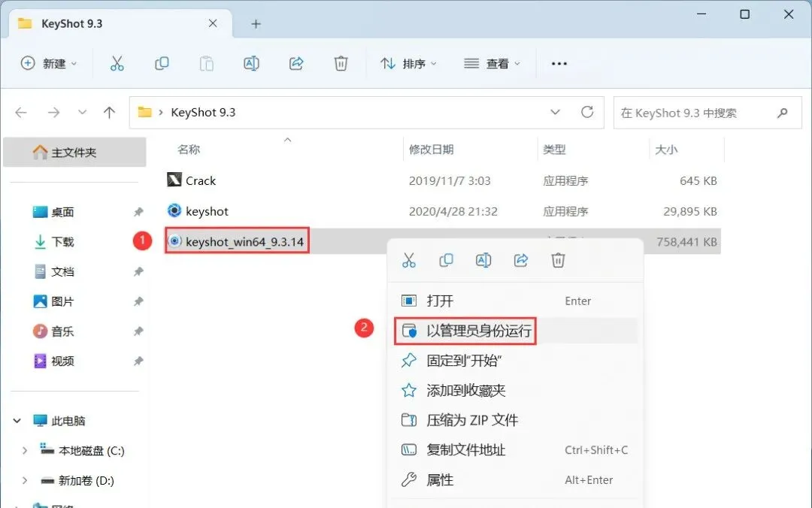Screen dimensions: 812x508
Task: Sort by the 类型 column header
Action: click(554, 150)
